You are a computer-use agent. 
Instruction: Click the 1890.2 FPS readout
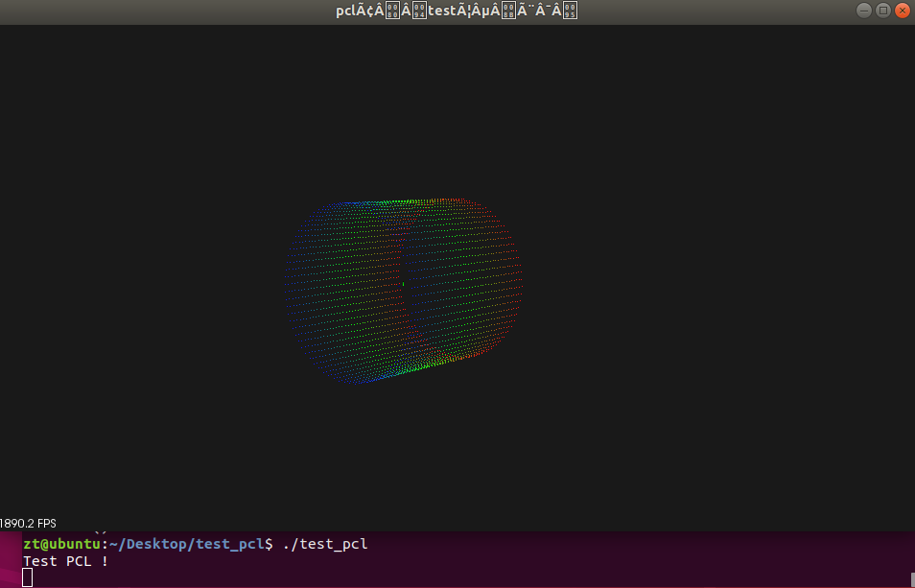28,523
